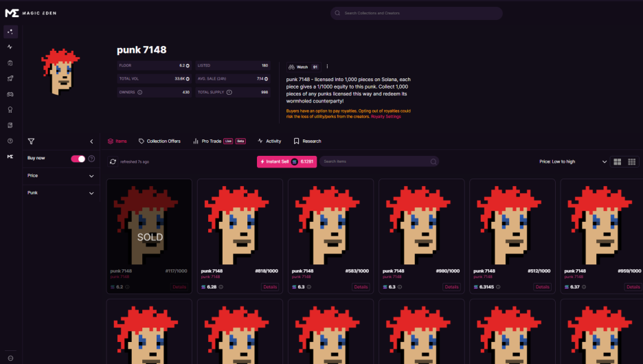Click price info icon on 6.37 listing
The height and width of the screenshot is (364, 643).
584,287
